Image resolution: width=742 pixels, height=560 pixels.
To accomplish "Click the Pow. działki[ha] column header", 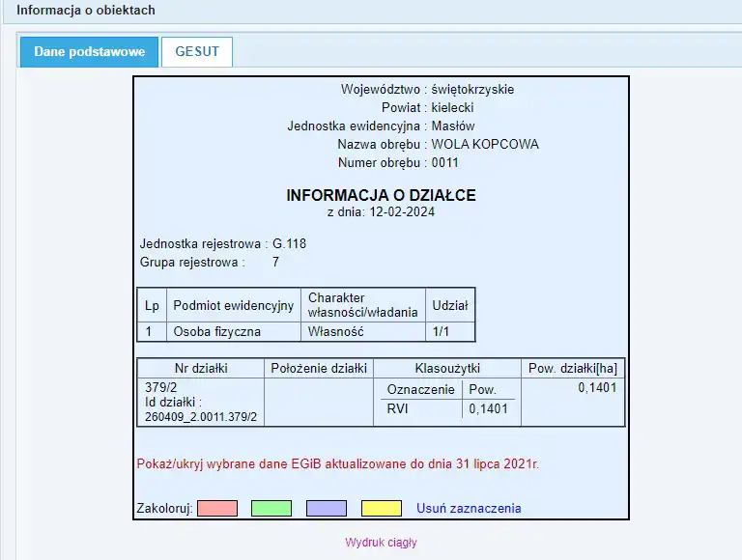I will tap(573, 368).
